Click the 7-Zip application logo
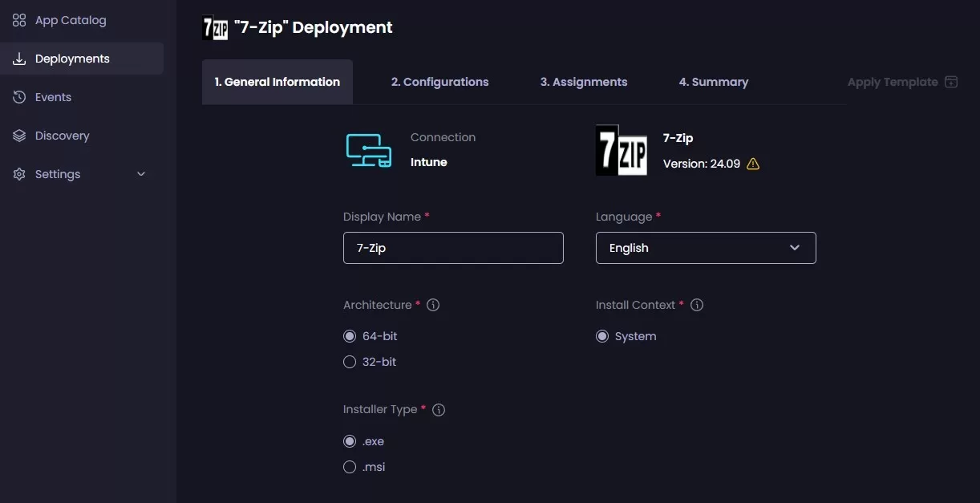This screenshot has width=980, height=503. 620,151
